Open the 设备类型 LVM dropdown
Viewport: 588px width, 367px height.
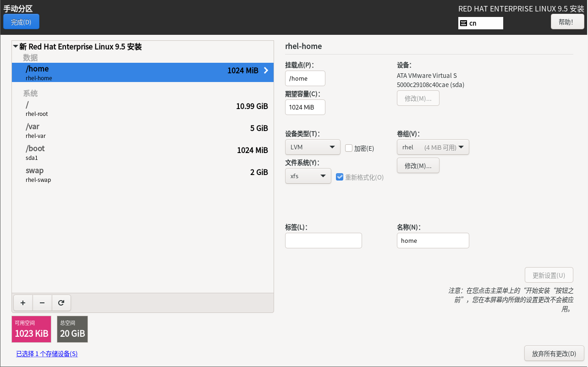(x=313, y=147)
